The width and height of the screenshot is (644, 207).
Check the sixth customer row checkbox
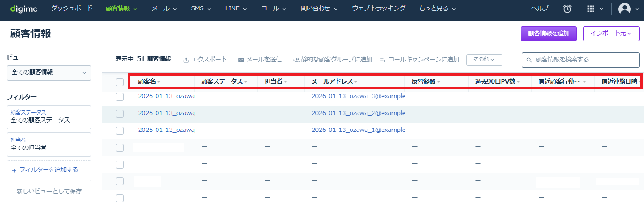coord(120,181)
